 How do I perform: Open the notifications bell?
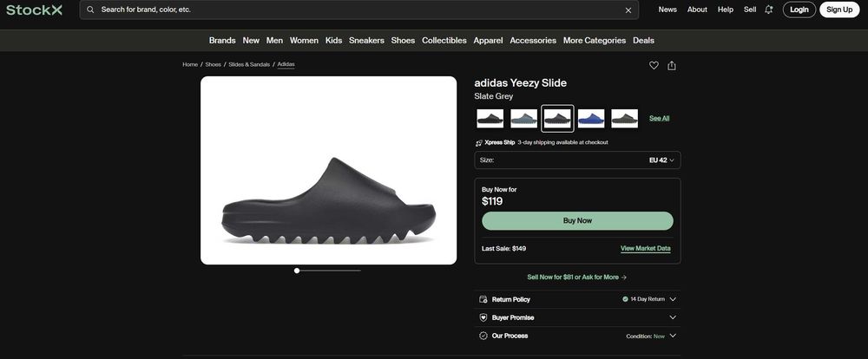coord(768,10)
